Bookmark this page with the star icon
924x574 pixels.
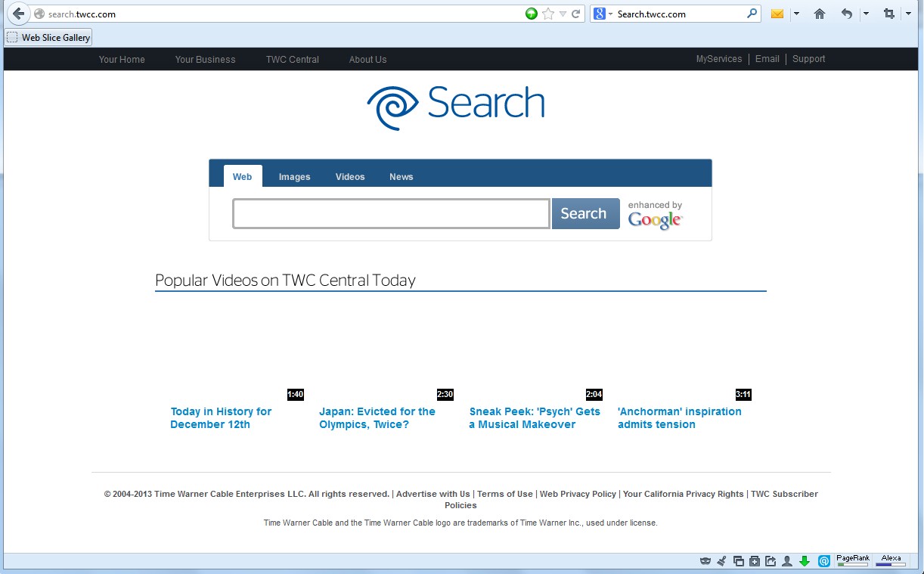point(548,14)
